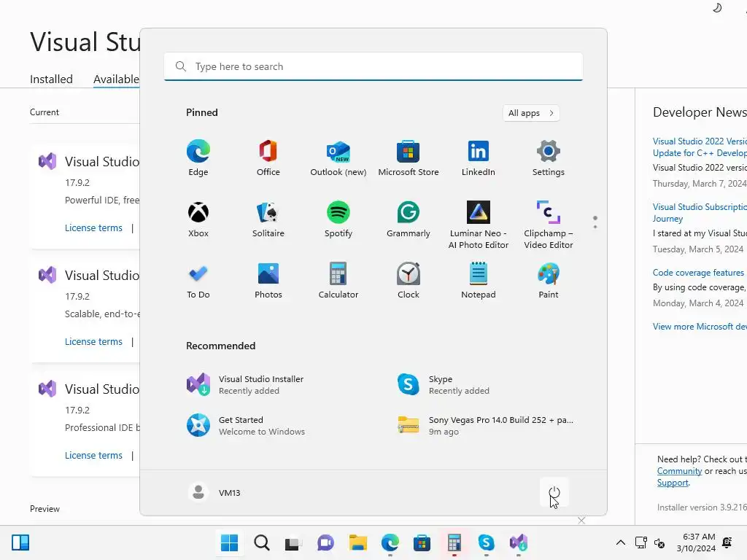Open Clipchamp Video Editor
Screen dimensions: 747x560
[549, 225]
